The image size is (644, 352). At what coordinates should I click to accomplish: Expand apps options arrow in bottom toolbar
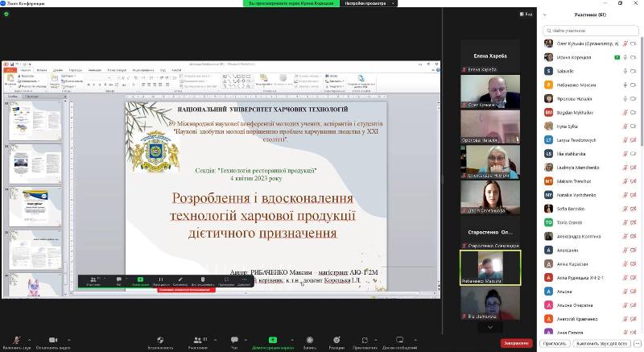[376, 340]
